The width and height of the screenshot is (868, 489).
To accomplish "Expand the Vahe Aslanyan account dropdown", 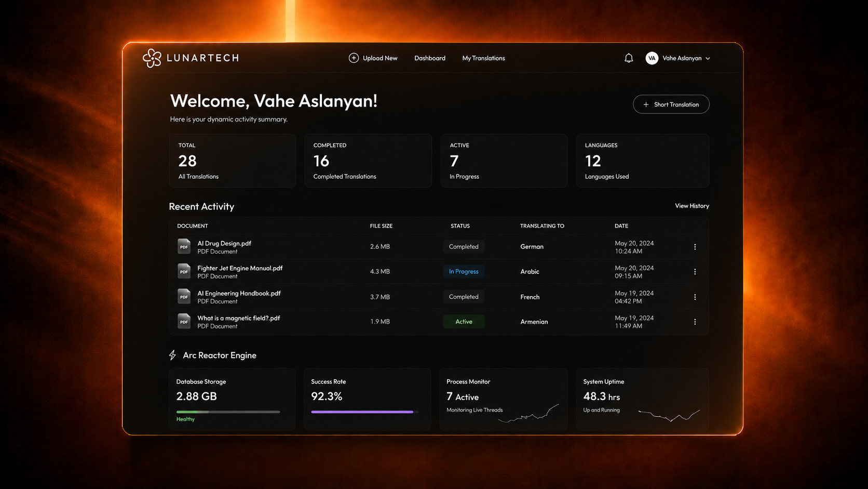I will 708,58.
